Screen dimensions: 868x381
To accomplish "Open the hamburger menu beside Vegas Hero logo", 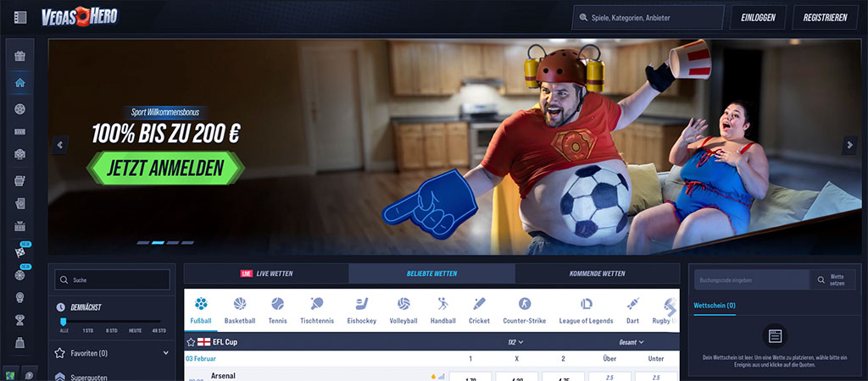I will pyautogui.click(x=20, y=17).
